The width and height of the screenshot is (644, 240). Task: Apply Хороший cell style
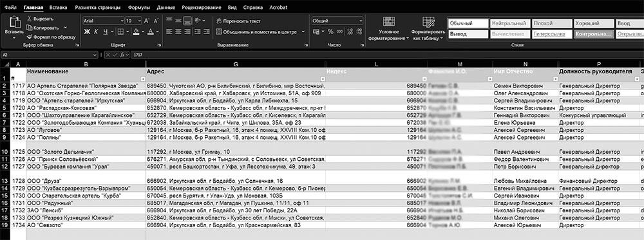(x=593, y=23)
